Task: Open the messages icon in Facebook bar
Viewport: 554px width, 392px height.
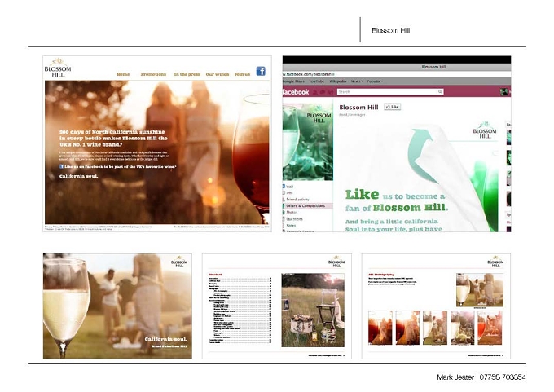Action: point(323,92)
